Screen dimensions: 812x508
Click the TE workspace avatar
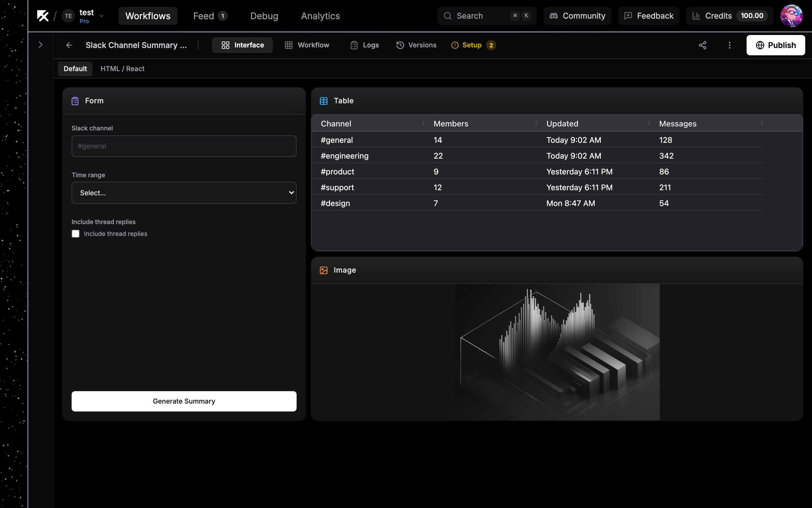tap(69, 16)
